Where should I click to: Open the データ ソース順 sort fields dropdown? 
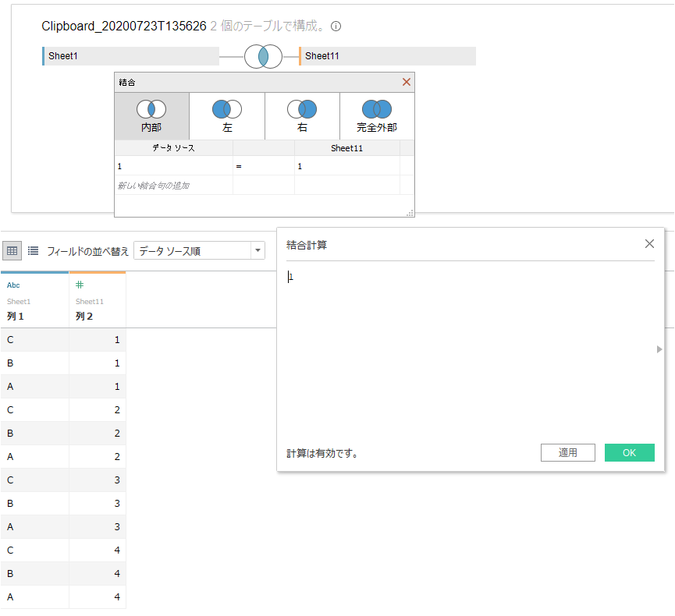199,250
